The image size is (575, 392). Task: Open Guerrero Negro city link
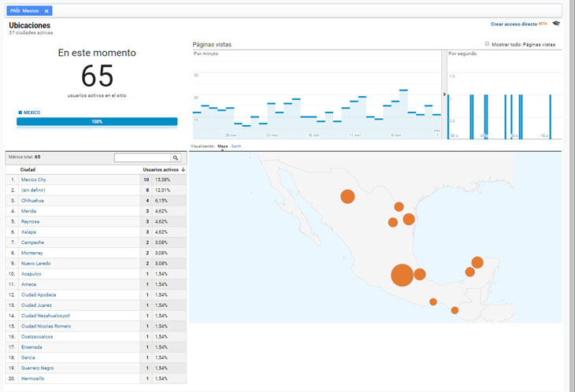[37, 368]
